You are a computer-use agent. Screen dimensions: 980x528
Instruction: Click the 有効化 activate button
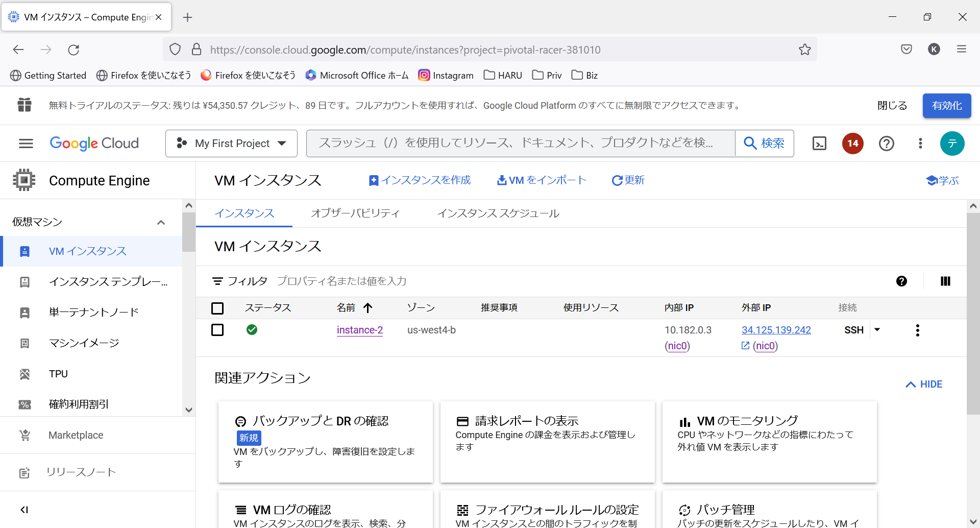pos(947,106)
